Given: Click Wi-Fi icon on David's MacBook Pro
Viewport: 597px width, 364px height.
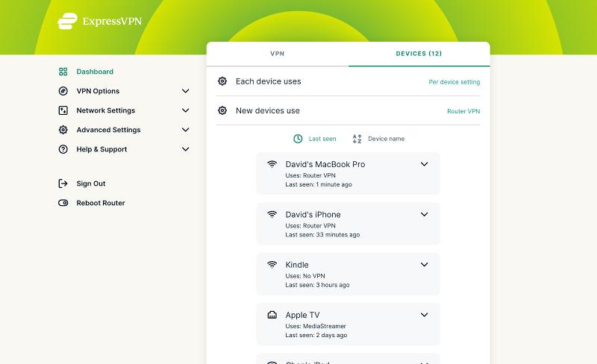Looking at the screenshot, I should coord(272,164).
